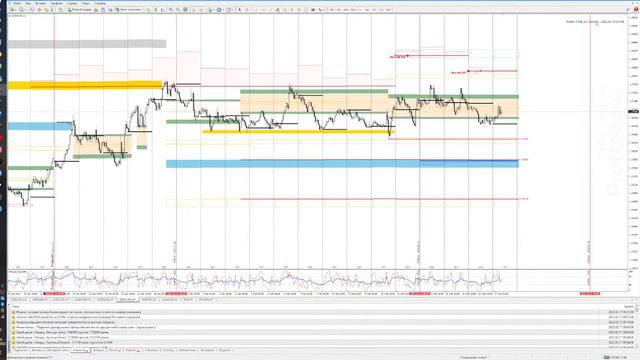This screenshot has width=640, height=360.
Task: Open the Файл menu
Action: coord(18,3)
